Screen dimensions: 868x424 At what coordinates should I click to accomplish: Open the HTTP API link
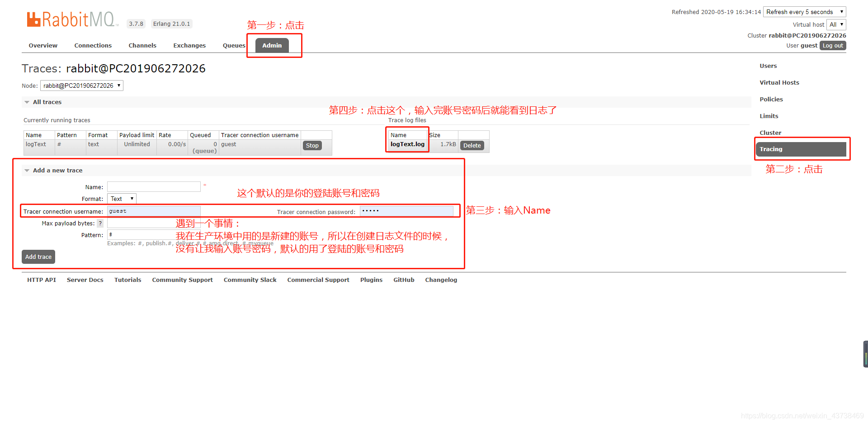coord(42,280)
